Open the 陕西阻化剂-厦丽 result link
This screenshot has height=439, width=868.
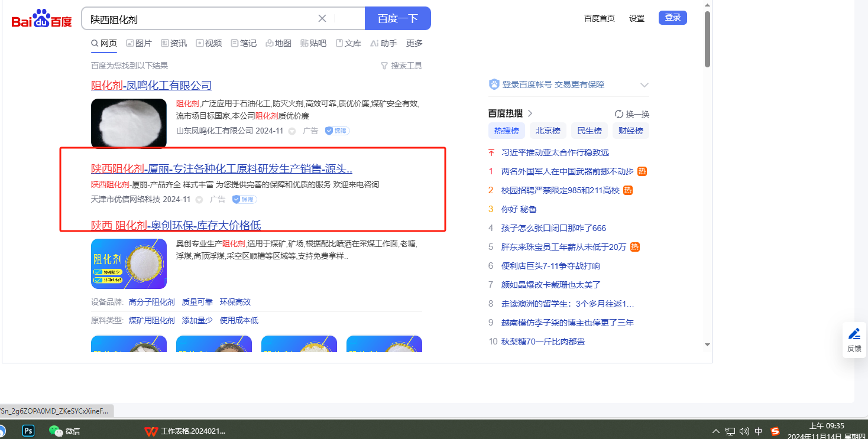click(x=222, y=168)
